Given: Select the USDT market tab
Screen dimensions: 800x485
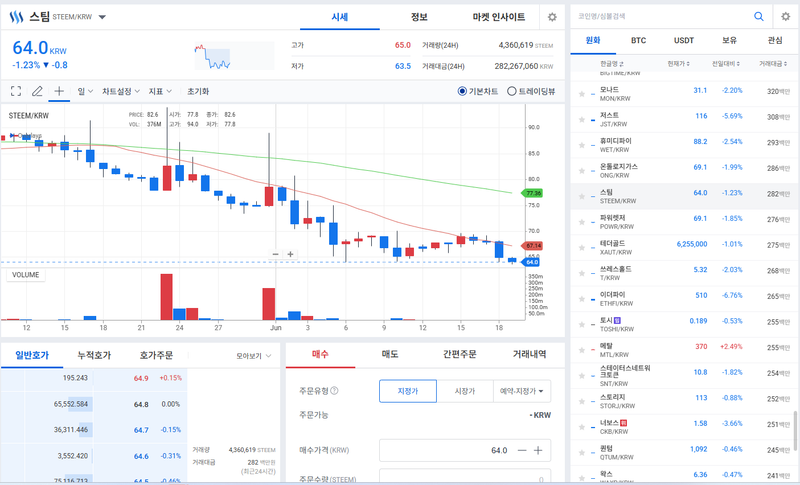Looking at the screenshot, I should tap(684, 40).
